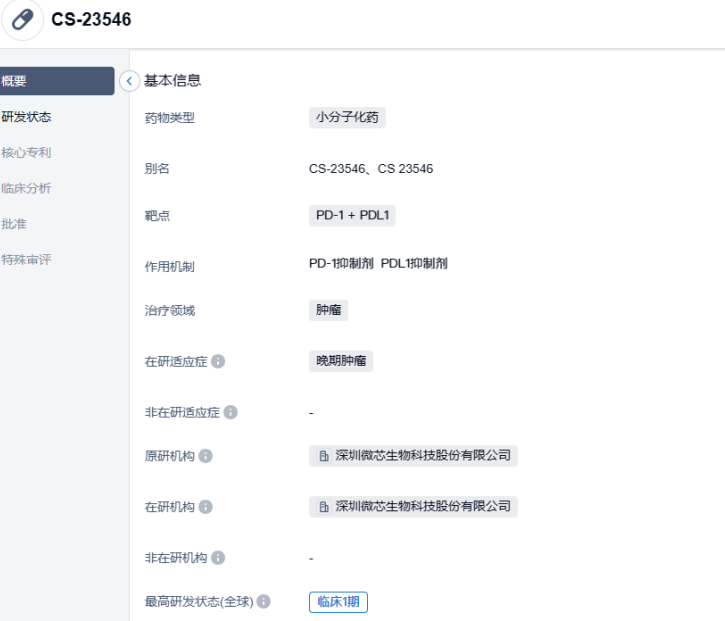Open 研发状态 section in sidebar

pos(27,117)
